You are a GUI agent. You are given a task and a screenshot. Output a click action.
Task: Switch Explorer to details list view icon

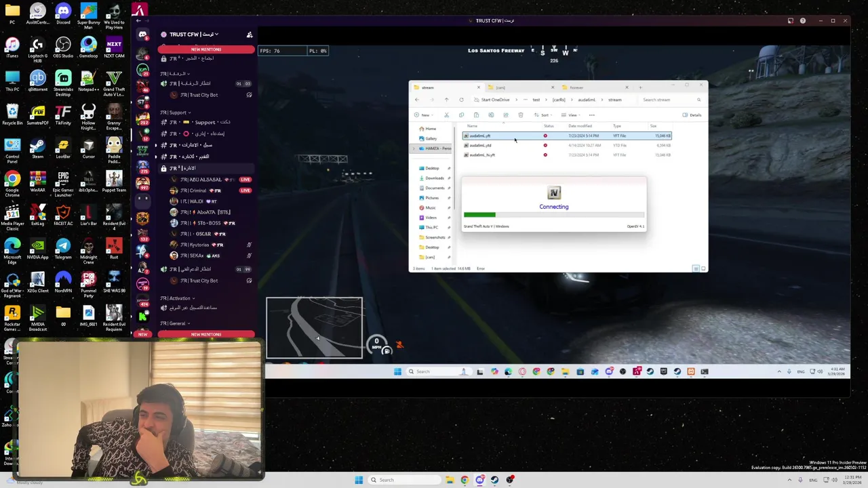tap(696, 268)
